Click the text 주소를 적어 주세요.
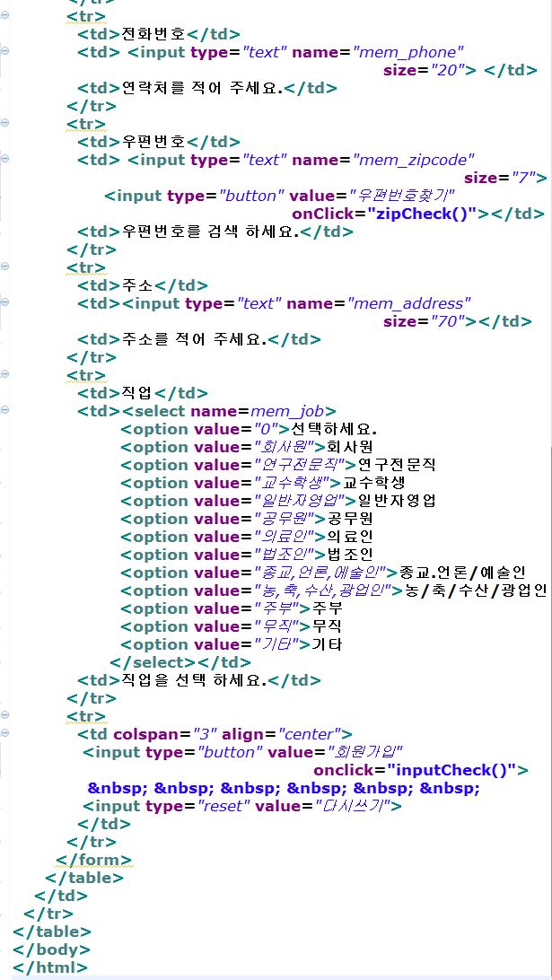The image size is (552, 980). (192, 339)
